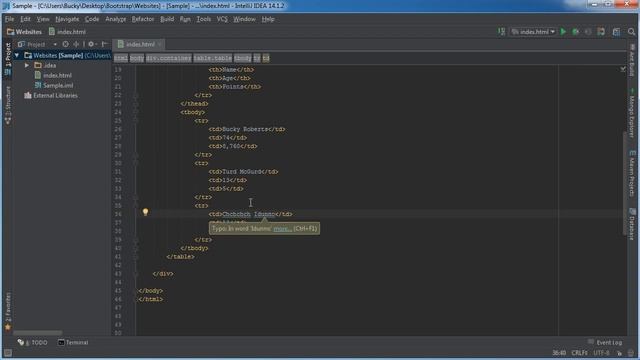Click the Websites folder in navigation bar
640x360 pixels.
[x=24, y=31]
